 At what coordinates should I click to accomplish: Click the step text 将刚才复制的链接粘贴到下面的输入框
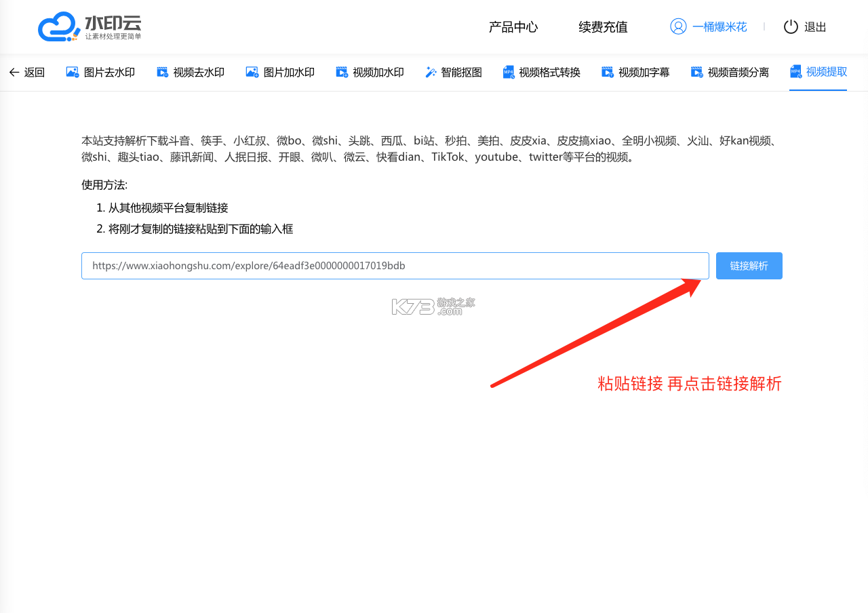pyautogui.click(x=201, y=229)
